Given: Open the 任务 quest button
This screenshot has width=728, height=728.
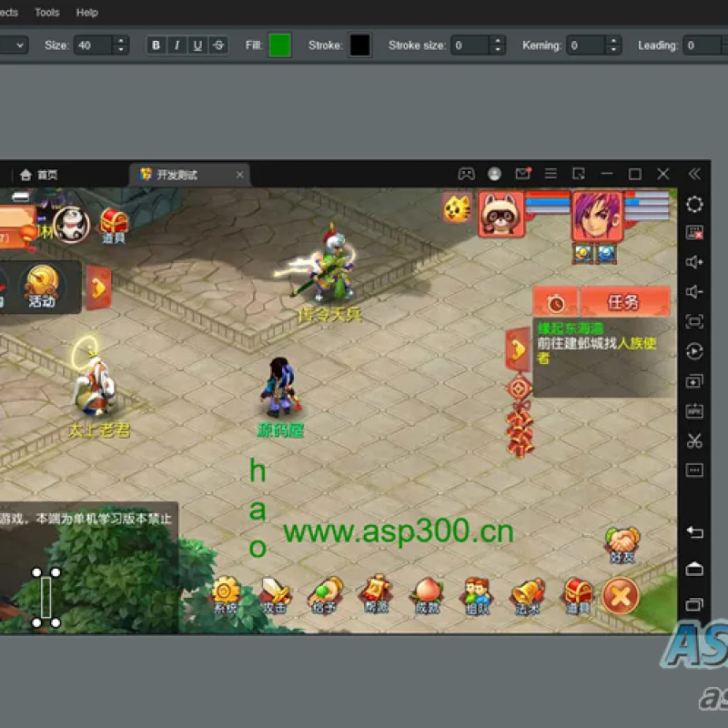Looking at the screenshot, I should (625, 302).
